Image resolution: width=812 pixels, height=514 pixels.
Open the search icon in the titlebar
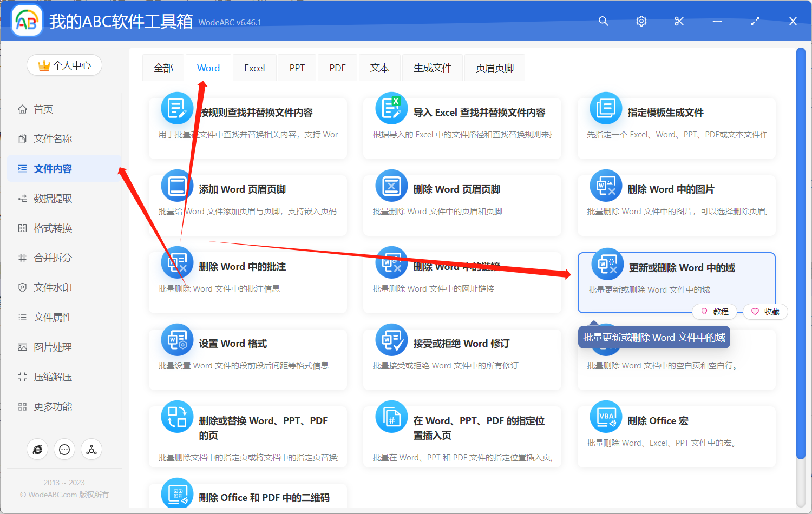[x=603, y=21]
